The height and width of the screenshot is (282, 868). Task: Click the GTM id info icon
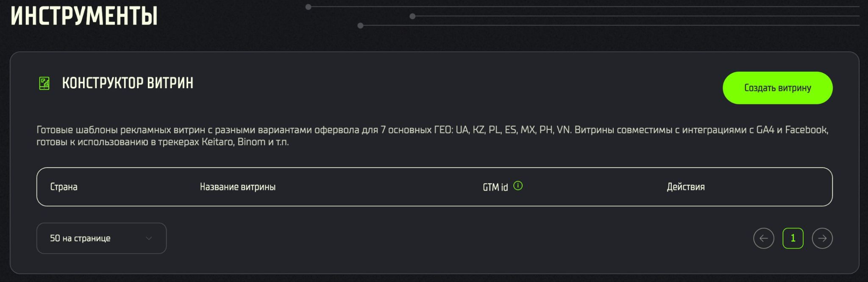(518, 186)
